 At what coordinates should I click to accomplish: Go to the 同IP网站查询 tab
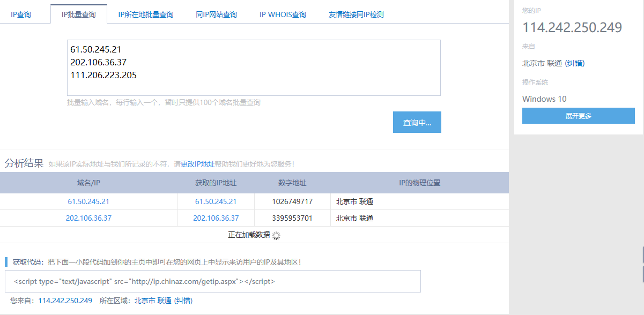pos(216,14)
